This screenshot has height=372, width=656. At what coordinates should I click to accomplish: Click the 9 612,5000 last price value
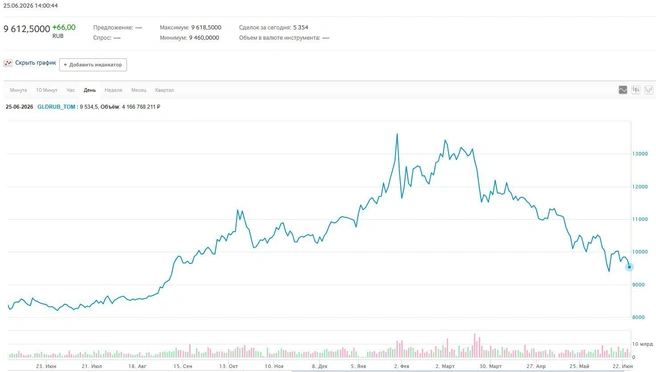27,29
